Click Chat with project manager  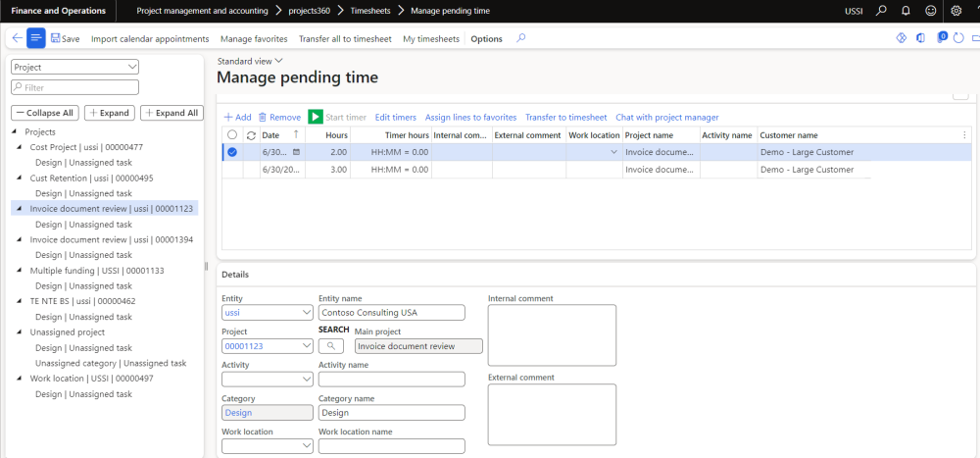[x=666, y=117]
